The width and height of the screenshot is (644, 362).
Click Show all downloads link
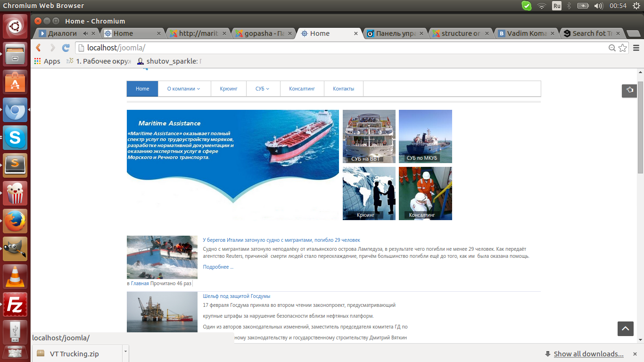pyautogui.click(x=588, y=354)
